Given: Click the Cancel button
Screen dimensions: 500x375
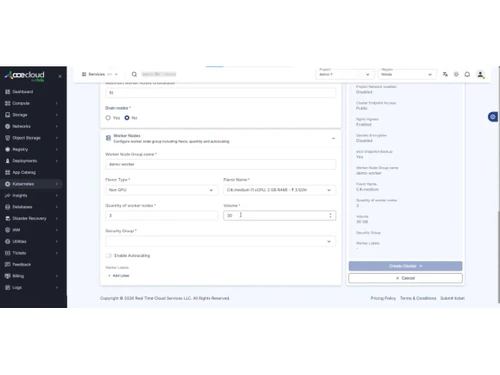Looking at the screenshot, I should [405, 278].
